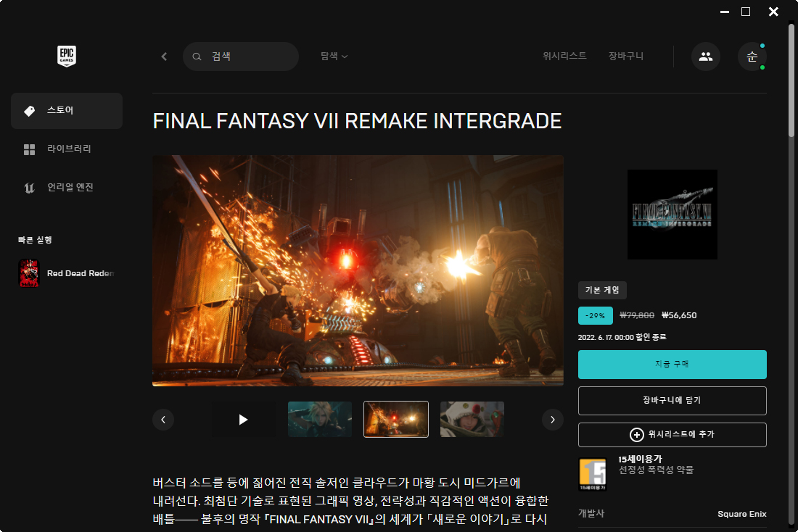Click the 라이브러리 grid icon

(x=30, y=149)
